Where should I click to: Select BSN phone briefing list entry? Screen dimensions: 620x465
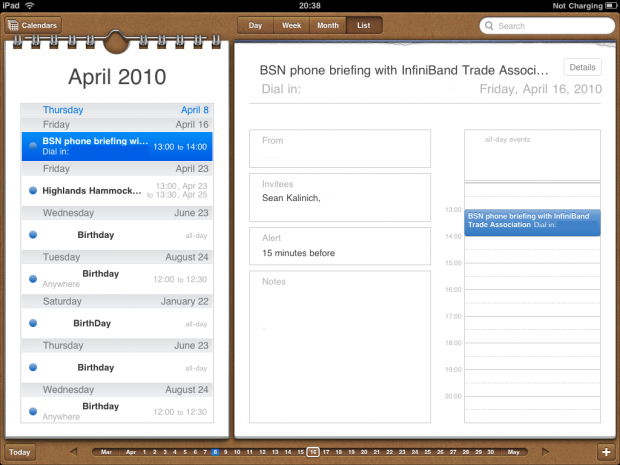(x=117, y=146)
